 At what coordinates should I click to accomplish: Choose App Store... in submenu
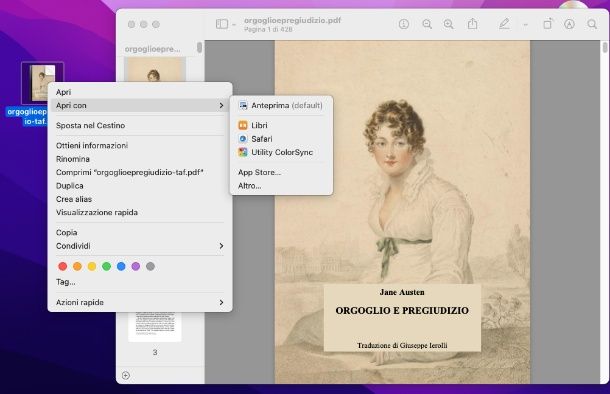[x=281, y=172]
